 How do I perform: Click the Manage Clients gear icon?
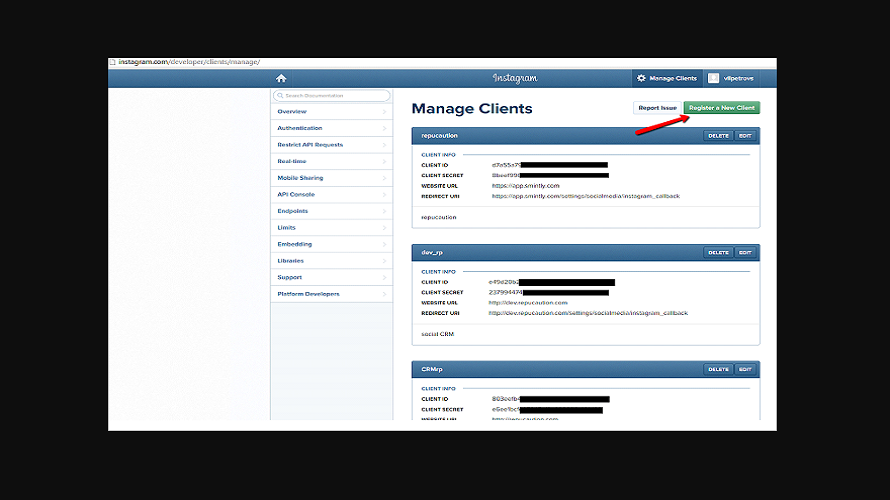[x=641, y=78]
